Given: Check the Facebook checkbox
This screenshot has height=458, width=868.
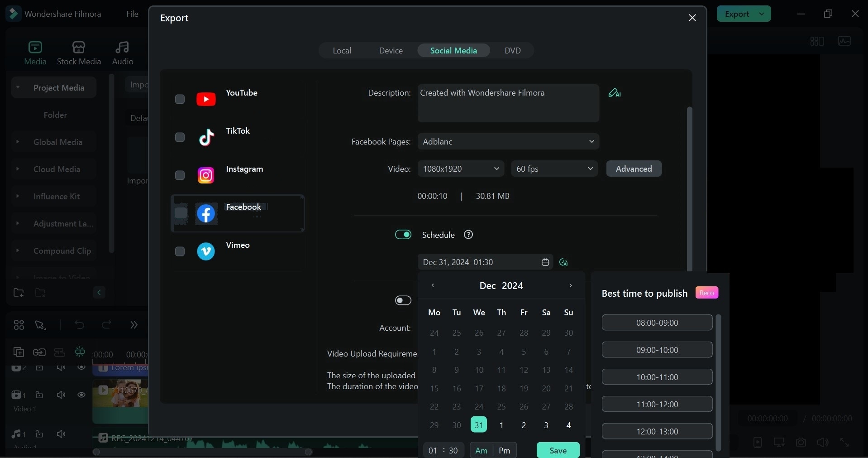Looking at the screenshot, I should click(180, 213).
